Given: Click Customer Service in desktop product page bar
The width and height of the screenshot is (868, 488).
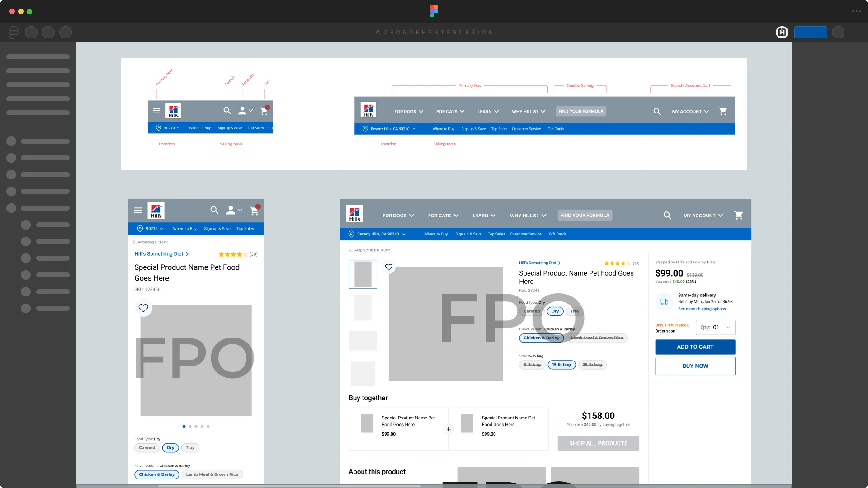Looking at the screenshot, I should coord(526,234).
